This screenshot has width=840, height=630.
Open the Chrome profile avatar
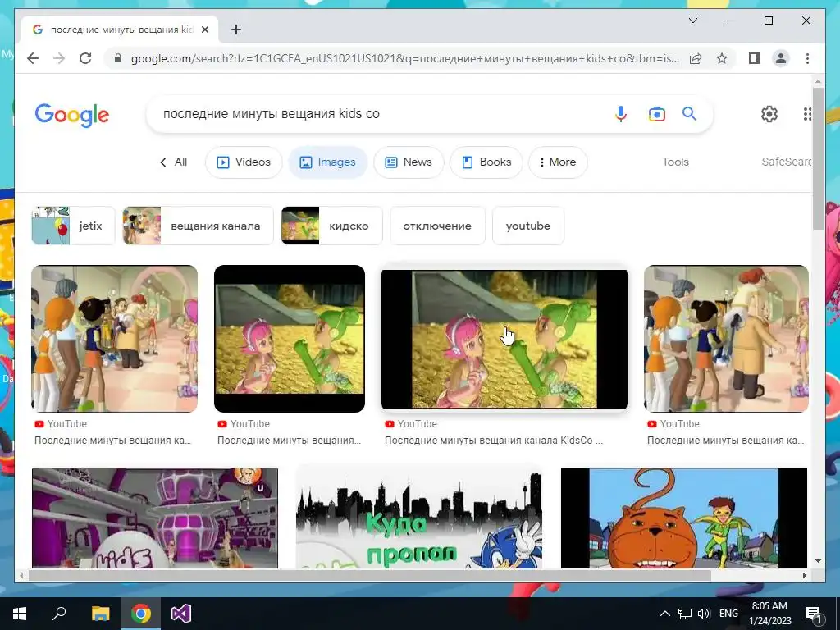coord(781,58)
